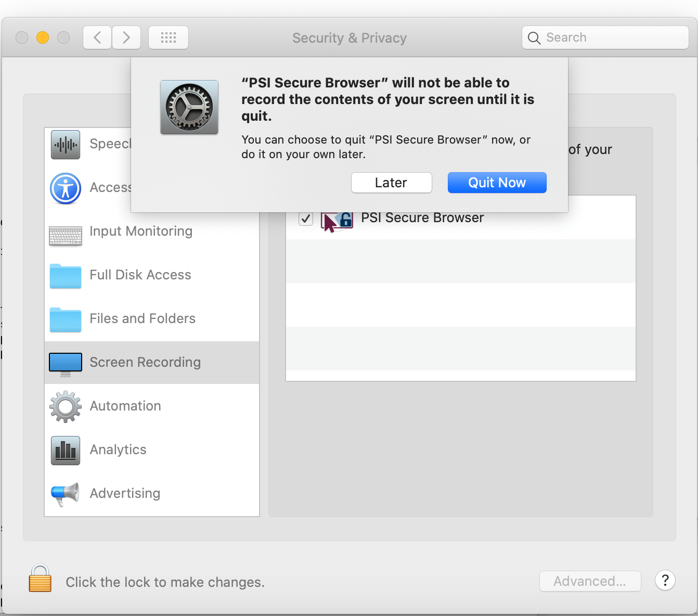This screenshot has height=616, width=698.
Task: Click the Files and Folders folder icon
Action: coord(66,319)
